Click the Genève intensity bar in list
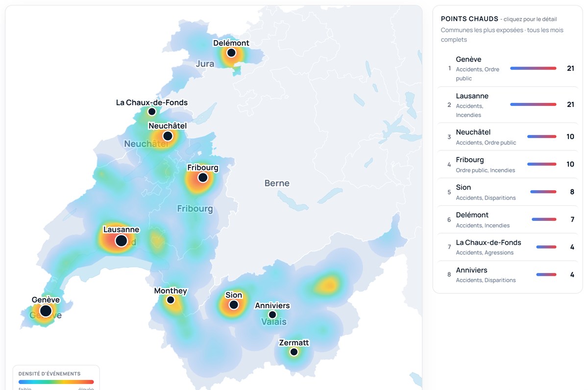 [533, 68]
